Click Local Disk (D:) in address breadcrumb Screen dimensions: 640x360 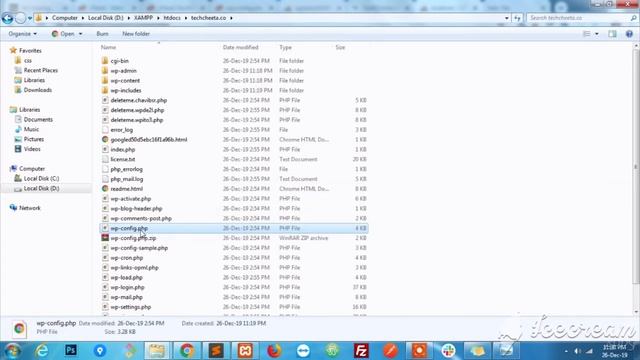[x=105, y=18]
